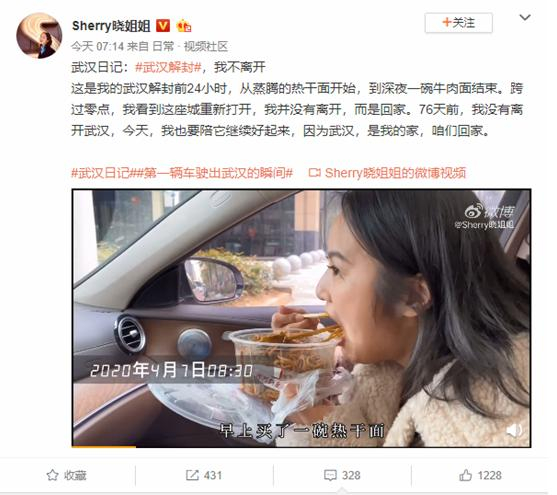Open the video camera icon link

pyautogui.click(x=315, y=173)
